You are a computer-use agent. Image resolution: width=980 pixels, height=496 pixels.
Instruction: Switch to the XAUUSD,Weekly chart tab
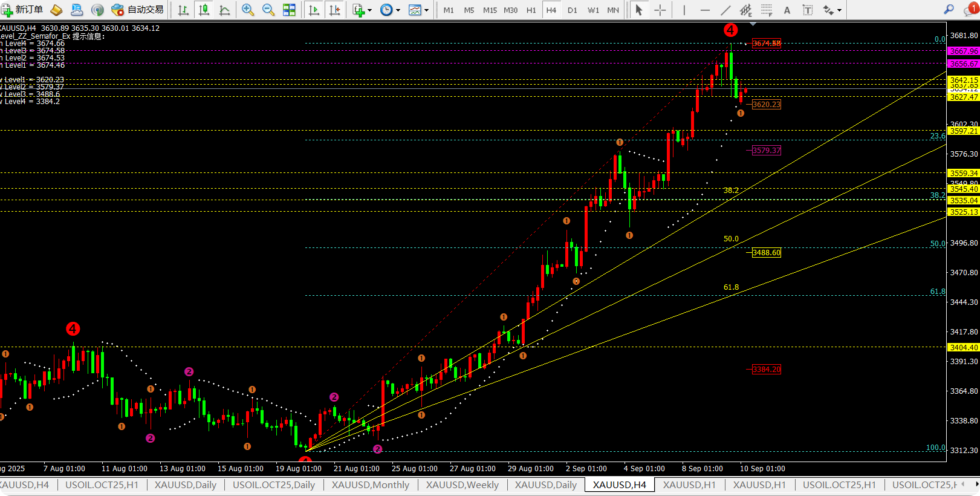(462, 485)
